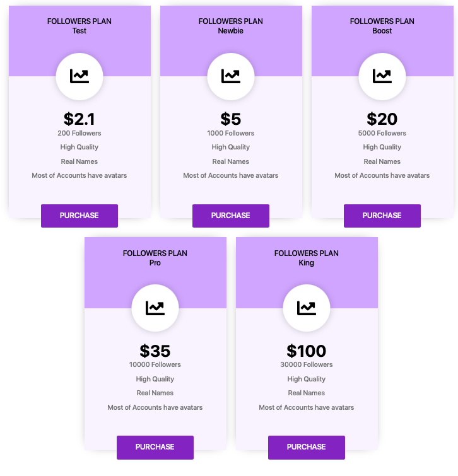Click the chart icon on Boost plan
The width and height of the screenshot is (458, 476).
[x=382, y=76]
